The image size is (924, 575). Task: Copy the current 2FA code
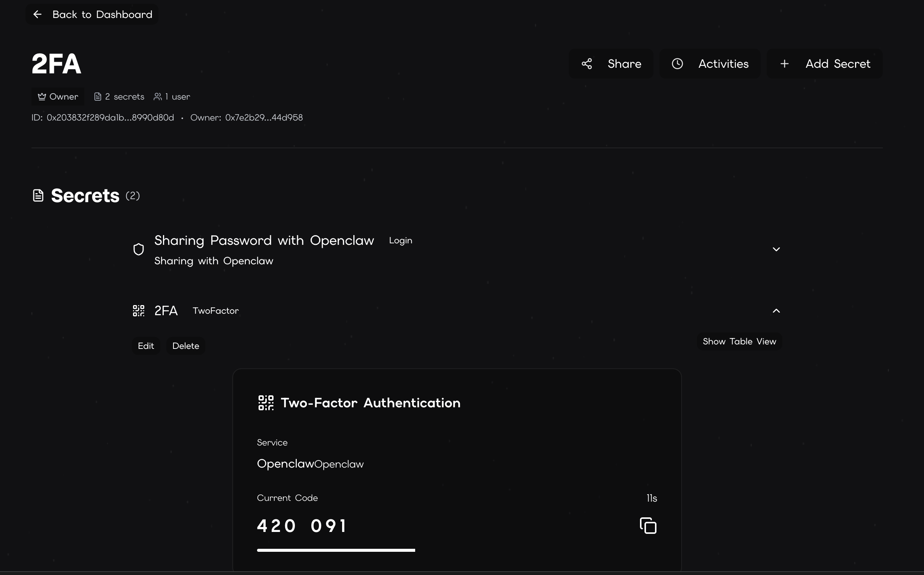coord(648,526)
